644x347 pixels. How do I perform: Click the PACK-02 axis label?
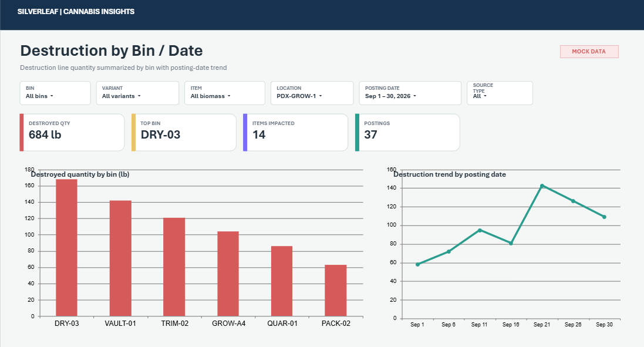coord(336,324)
